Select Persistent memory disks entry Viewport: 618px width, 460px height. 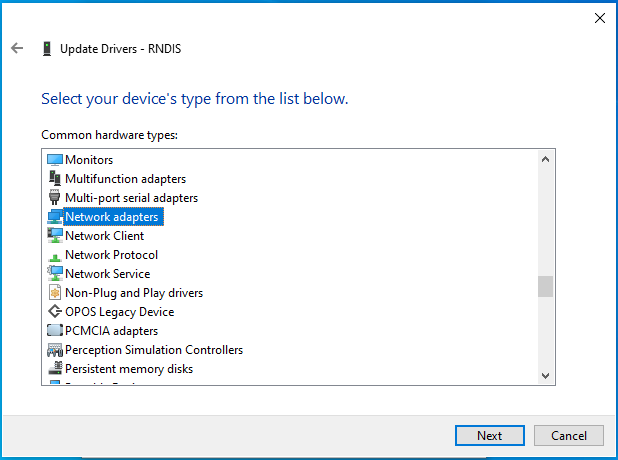pos(129,369)
